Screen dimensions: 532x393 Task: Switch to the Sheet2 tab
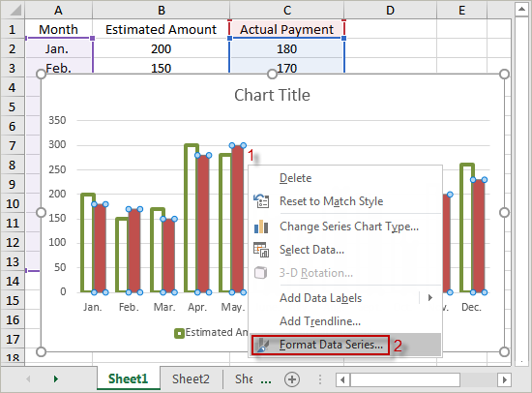191,378
